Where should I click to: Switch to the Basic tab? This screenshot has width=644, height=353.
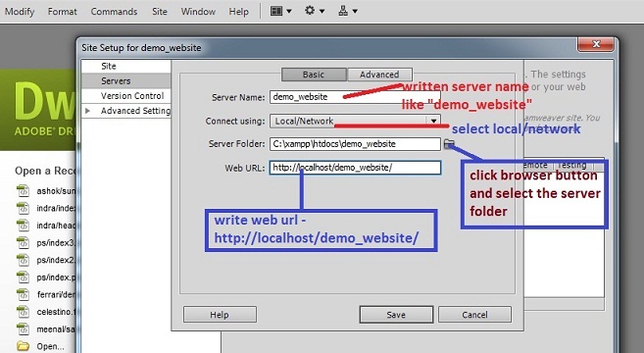click(314, 75)
